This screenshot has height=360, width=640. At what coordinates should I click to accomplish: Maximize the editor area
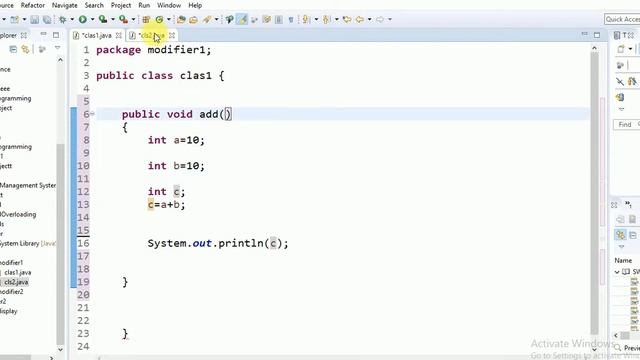[597, 35]
